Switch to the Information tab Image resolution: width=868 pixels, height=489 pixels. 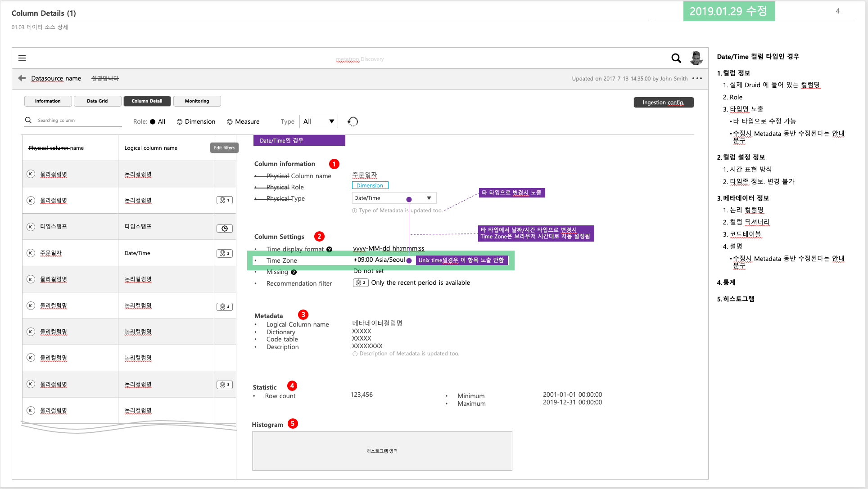pos(48,101)
